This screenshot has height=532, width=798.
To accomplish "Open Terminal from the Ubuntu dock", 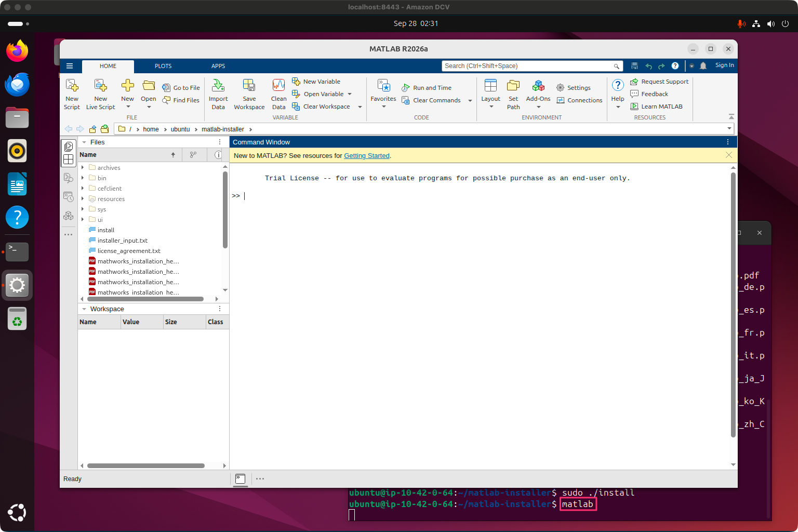I will click(x=17, y=251).
